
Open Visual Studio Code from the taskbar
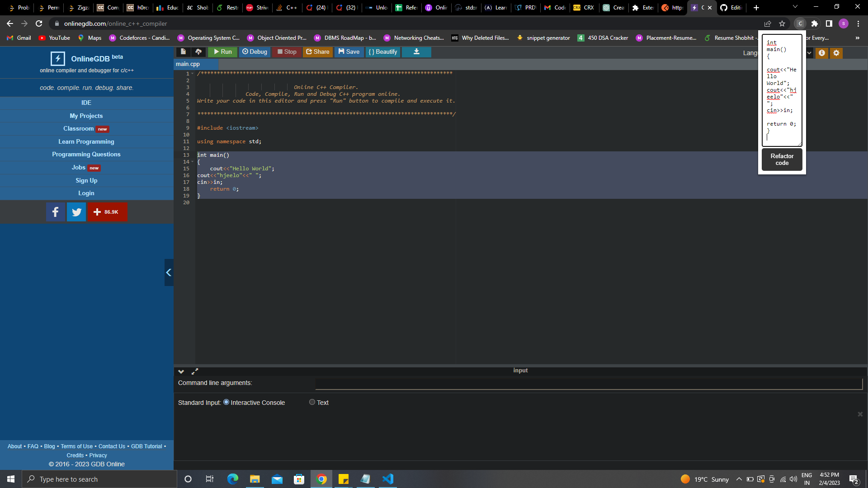click(388, 479)
